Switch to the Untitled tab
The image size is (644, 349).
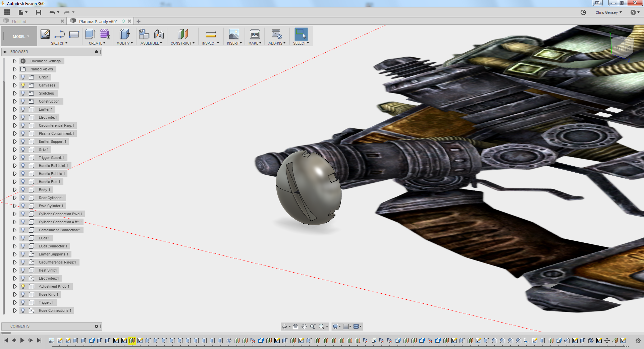(x=19, y=21)
